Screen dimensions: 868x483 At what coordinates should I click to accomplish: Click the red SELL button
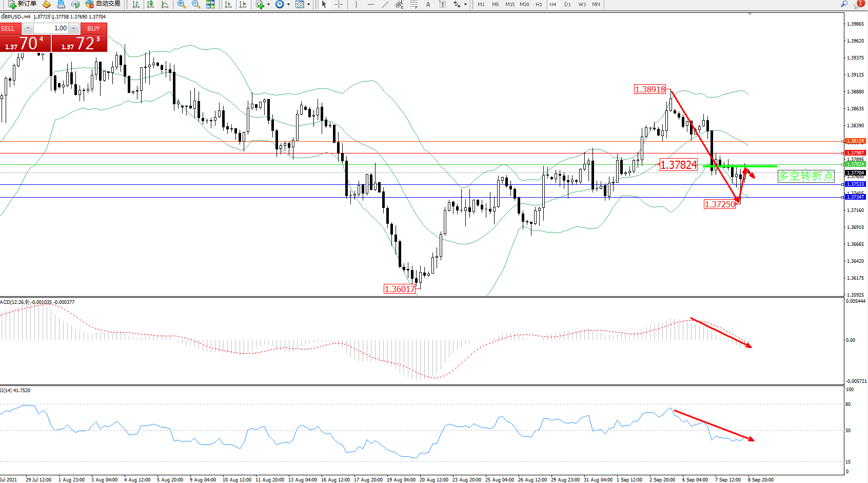point(10,28)
